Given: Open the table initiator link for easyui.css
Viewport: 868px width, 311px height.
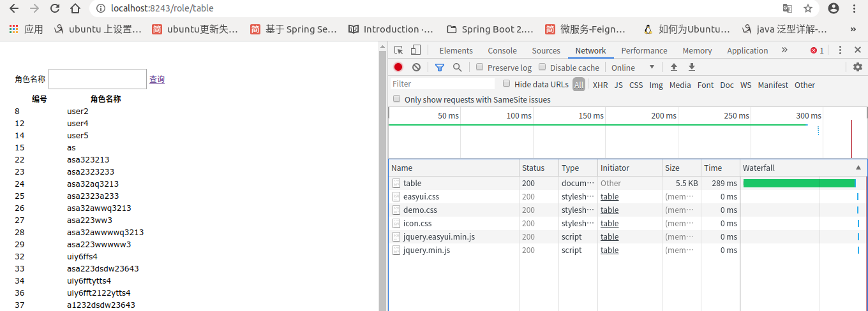Looking at the screenshot, I should 610,197.
